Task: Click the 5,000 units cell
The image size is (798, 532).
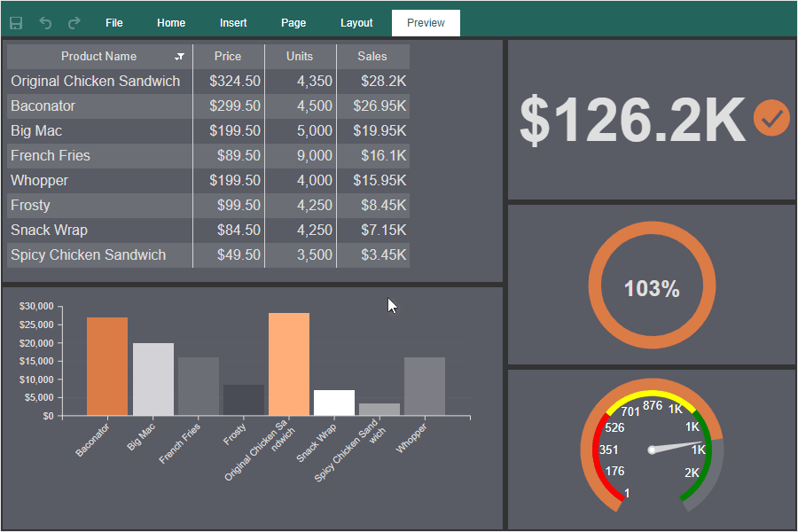Action: pos(301,131)
